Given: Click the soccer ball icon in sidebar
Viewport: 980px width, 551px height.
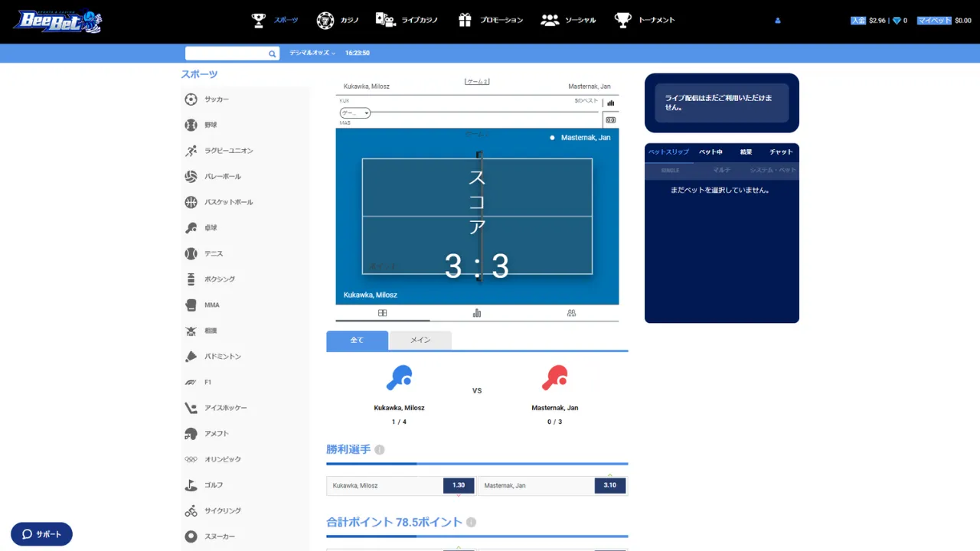Looking at the screenshot, I should (x=191, y=99).
